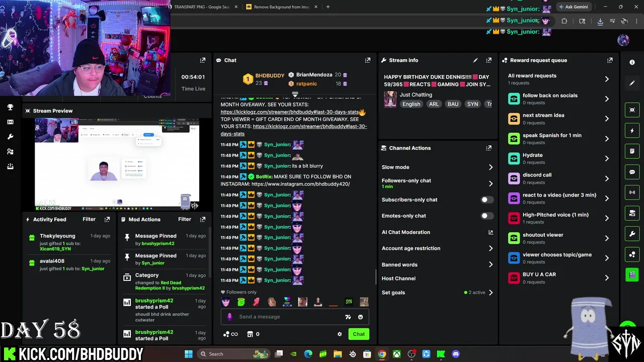Screen dimensions: 644x362
Task: Click the purple microphone icon in chat input
Action: 229,317
